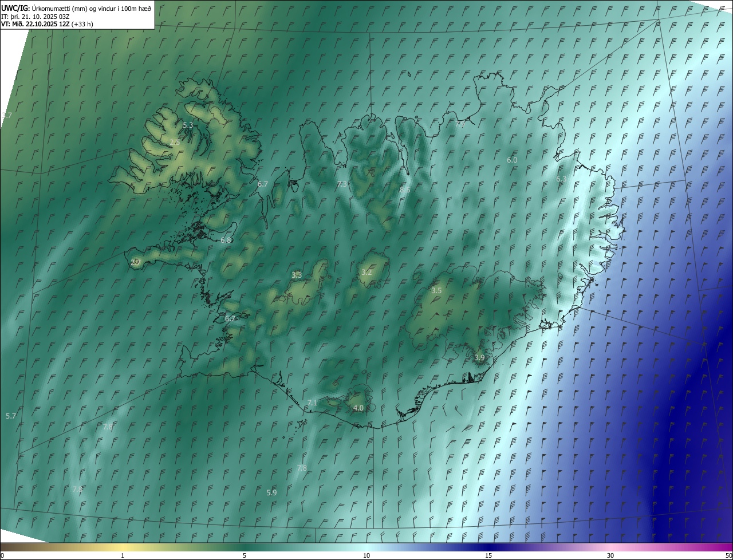Click the value label 2.6 on the map

coord(175,142)
